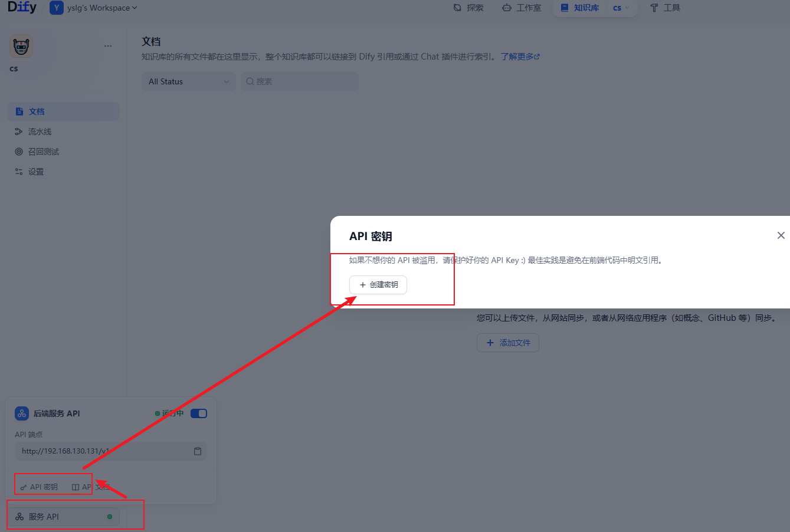Open the 工具 tab
790x532 pixels.
pyautogui.click(x=665, y=8)
